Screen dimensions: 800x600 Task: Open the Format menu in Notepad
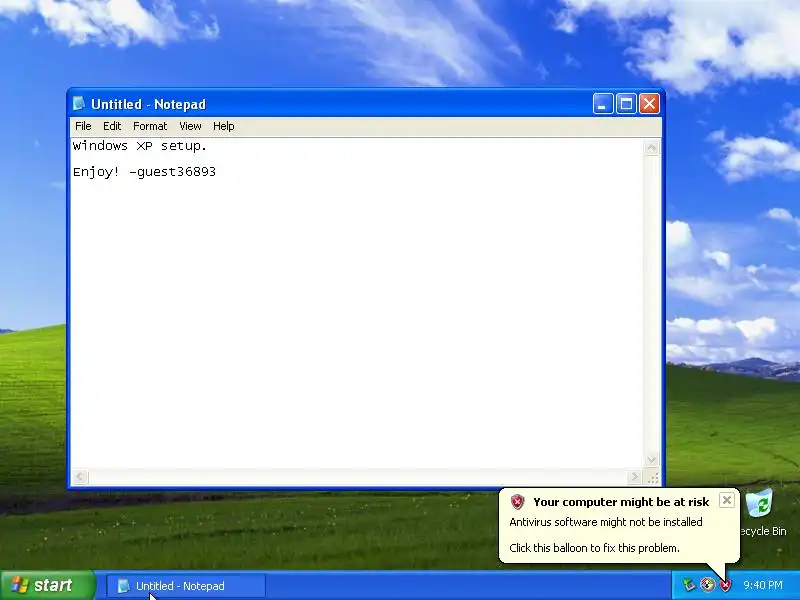coord(150,126)
